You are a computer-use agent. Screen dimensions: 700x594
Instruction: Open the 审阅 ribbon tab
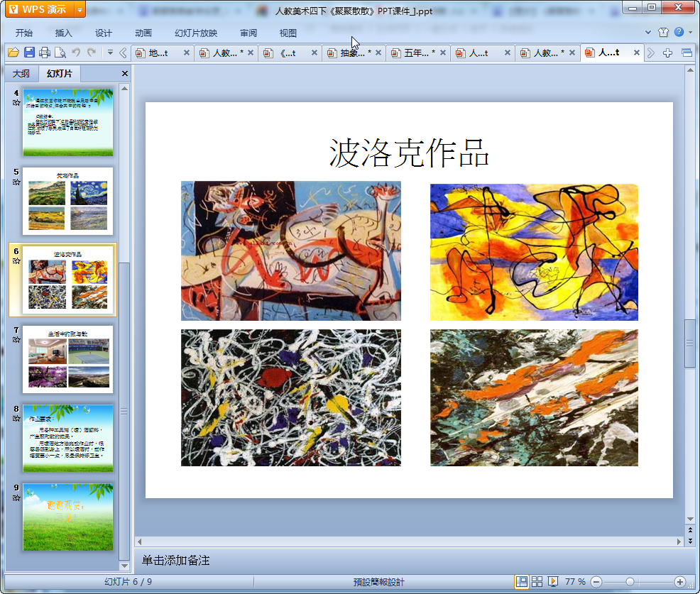[248, 33]
